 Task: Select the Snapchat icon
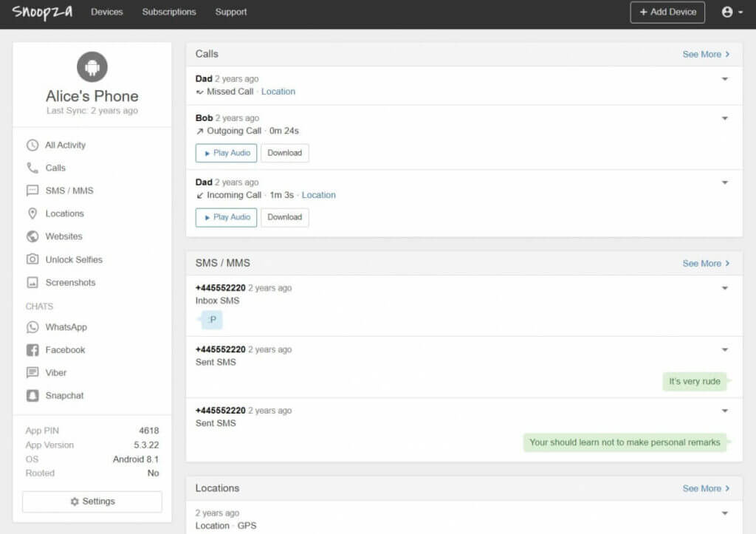32,396
